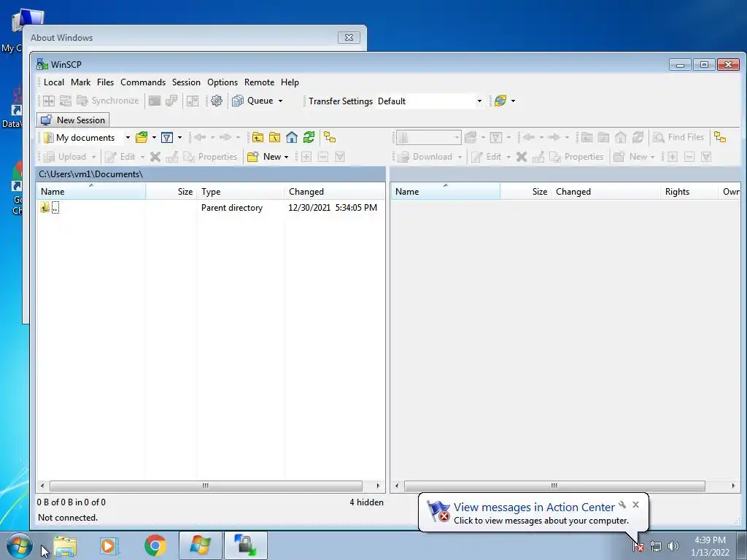Image resolution: width=747 pixels, height=560 pixels.
Task: Click the local Delete X icon
Action: pyautogui.click(x=155, y=157)
